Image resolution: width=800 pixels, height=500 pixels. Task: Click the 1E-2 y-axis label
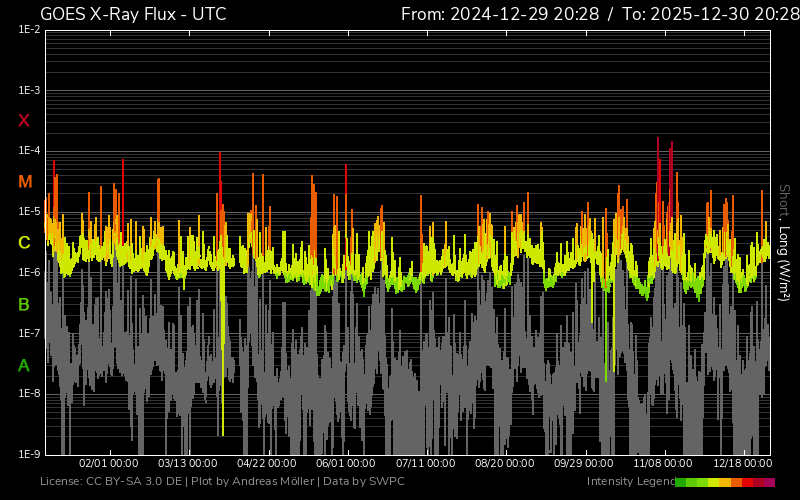[29, 30]
